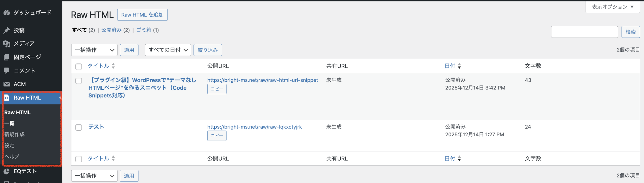Click sort arrows next to top 日付 header
The height and width of the screenshot is (183, 644).
coord(459,66)
